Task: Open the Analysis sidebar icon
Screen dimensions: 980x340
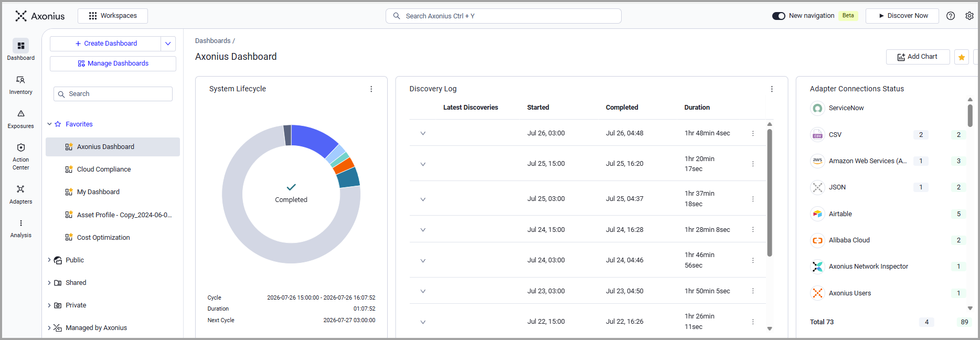Action: [20, 228]
